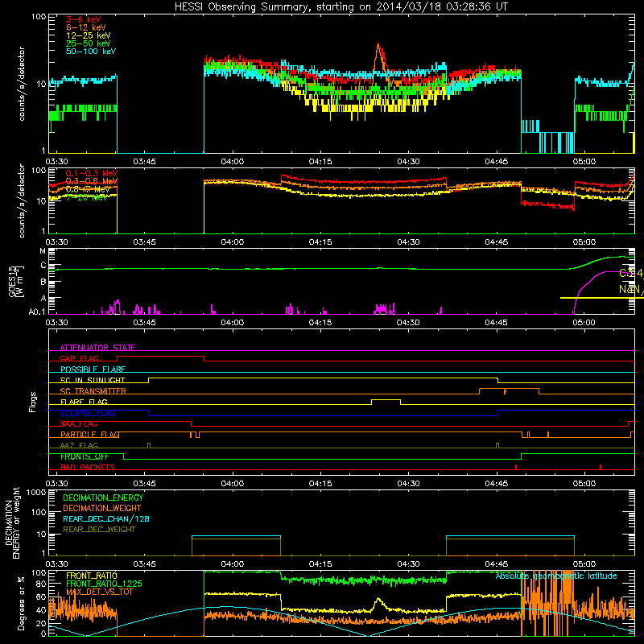Select the SC_TRANSMITTER label
This screenshot has height=644, width=644.
tap(93, 390)
